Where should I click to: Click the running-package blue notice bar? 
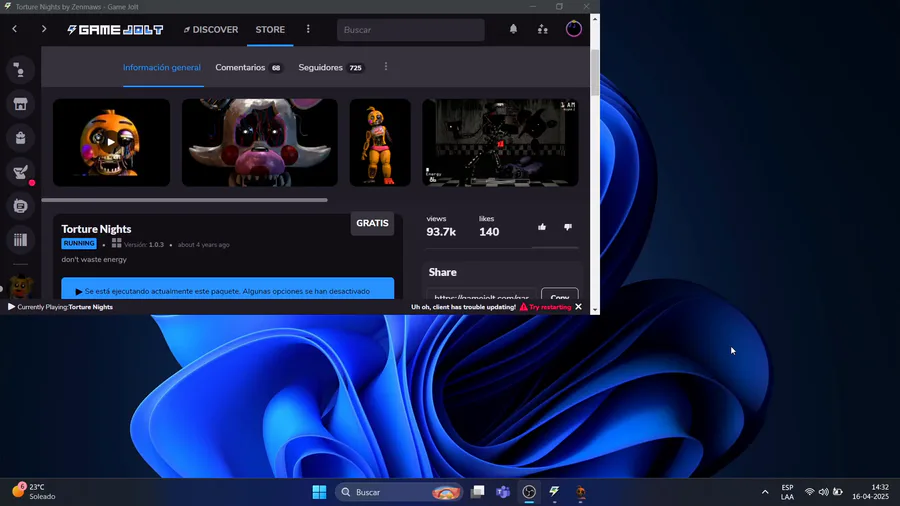[228, 289]
